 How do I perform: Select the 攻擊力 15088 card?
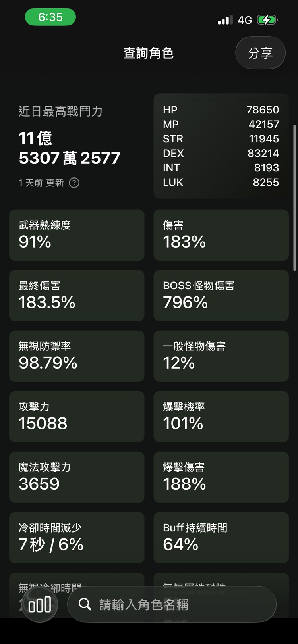pos(77,417)
